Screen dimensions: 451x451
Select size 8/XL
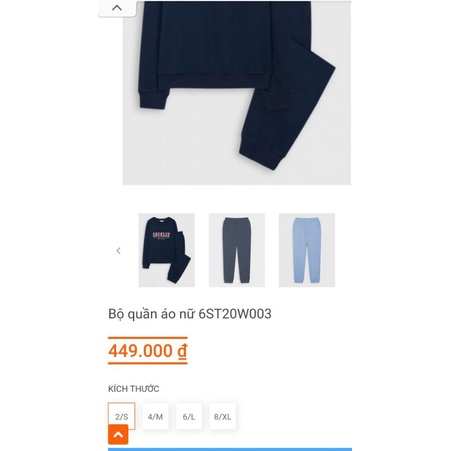(x=223, y=416)
